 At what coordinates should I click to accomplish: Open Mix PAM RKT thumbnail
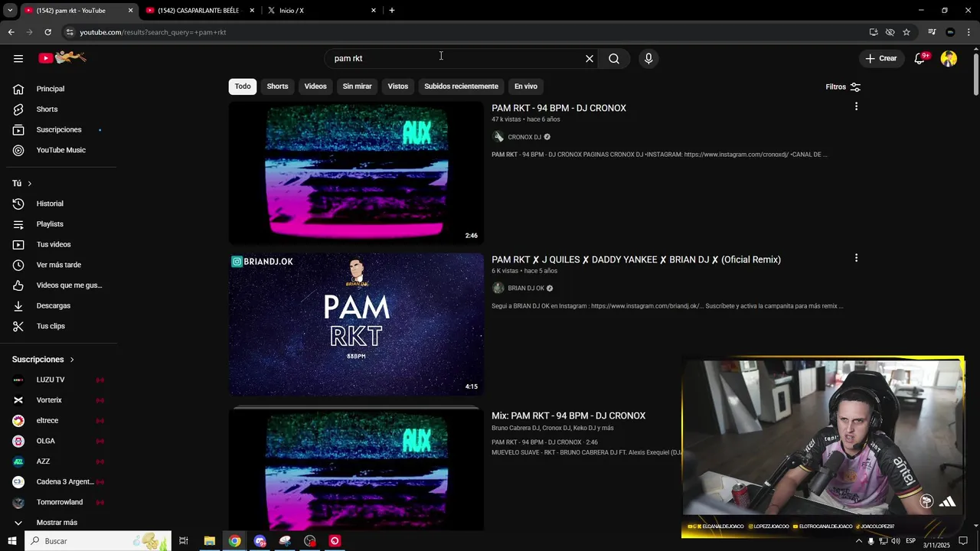[356, 468]
